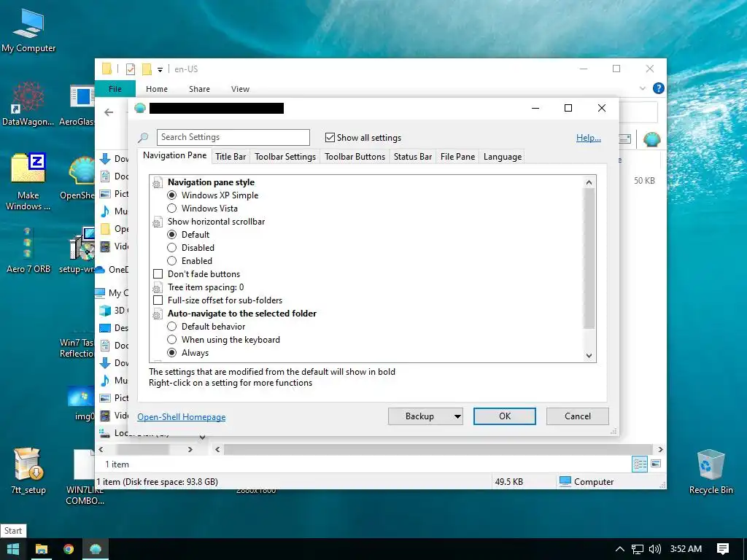Screen dimensions: 747x560
Task: Click the search magnifier icon in settings
Action: [143, 138]
